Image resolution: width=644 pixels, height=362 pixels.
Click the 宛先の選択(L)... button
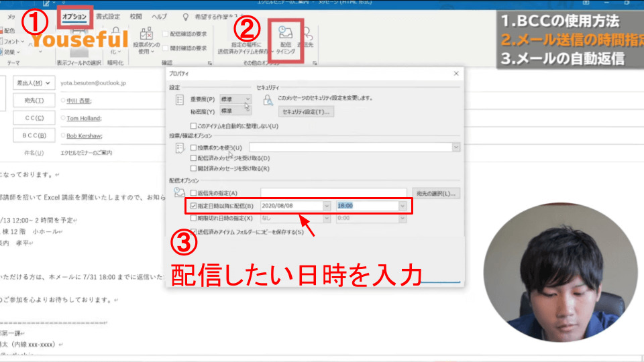coord(436,193)
